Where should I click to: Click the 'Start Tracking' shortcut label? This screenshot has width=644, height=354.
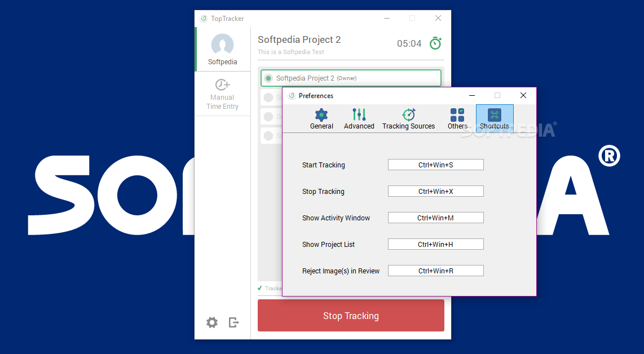[323, 165]
